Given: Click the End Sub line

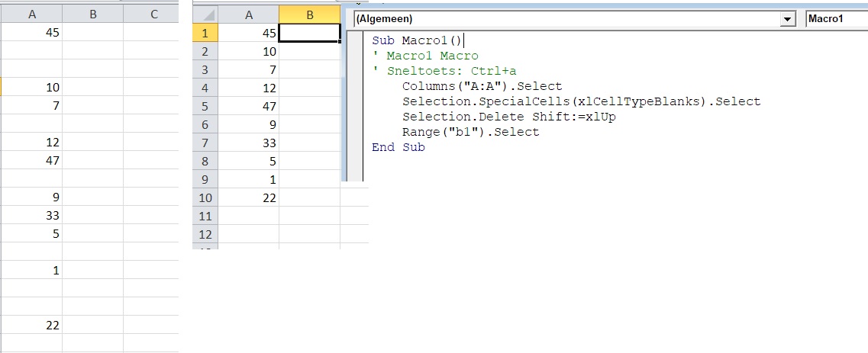Looking at the screenshot, I should [x=398, y=147].
